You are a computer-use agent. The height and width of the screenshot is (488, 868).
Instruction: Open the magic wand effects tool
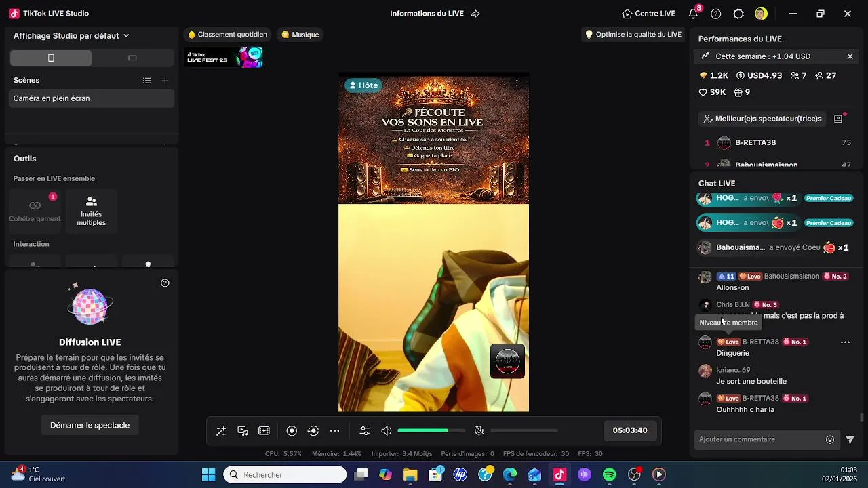point(221,431)
